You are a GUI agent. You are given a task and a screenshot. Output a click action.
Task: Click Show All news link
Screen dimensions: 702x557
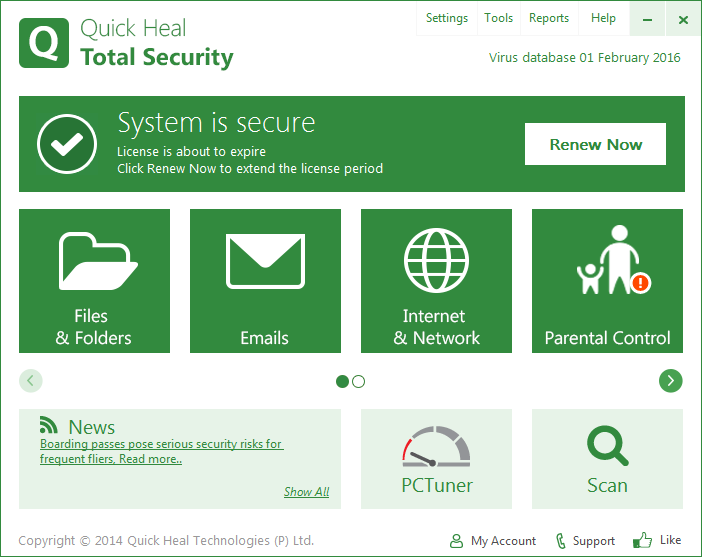(306, 492)
